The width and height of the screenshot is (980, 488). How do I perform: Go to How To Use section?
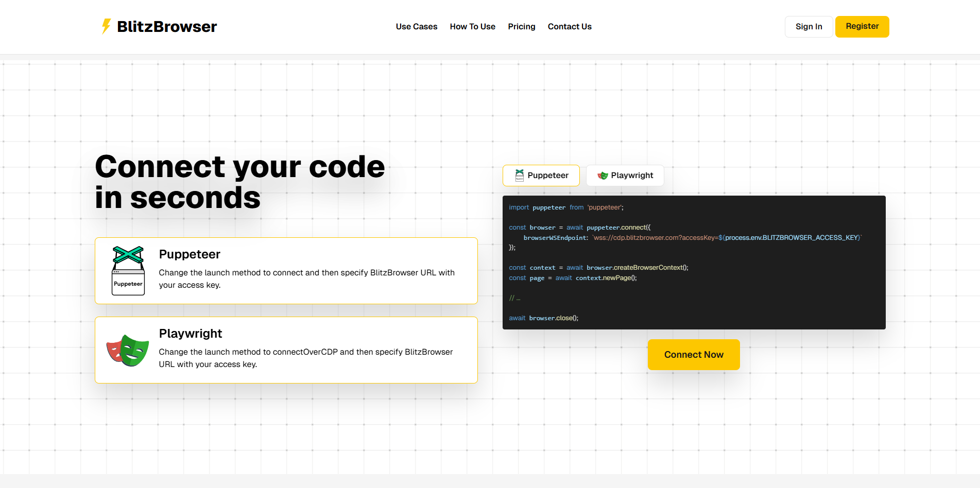[472, 27]
